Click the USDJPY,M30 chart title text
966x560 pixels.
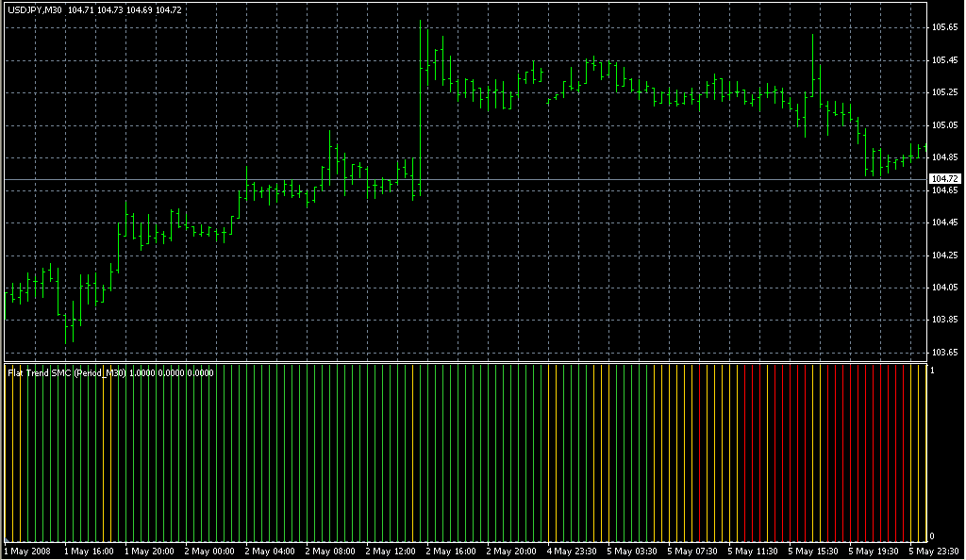tap(34, 9)
